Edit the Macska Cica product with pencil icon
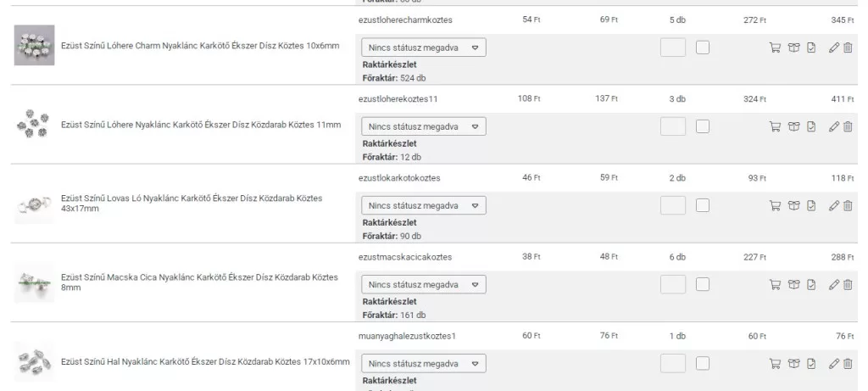Screen dimensions: 868x391 834,285
